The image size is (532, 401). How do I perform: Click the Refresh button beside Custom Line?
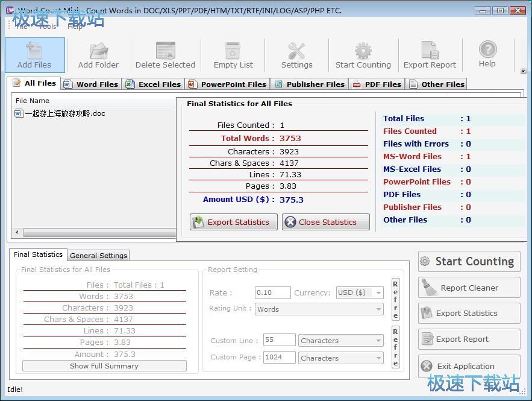pos(396,347)
